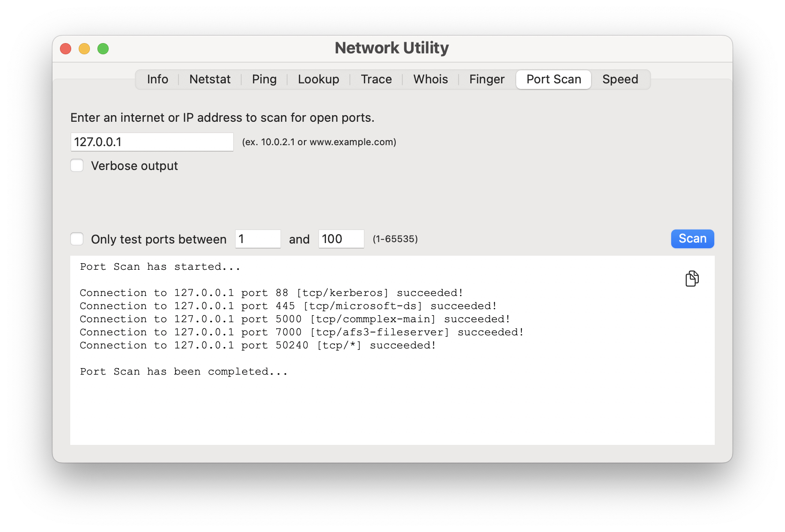Focus the ending port field showing 100
Screen dimensions: 785x532
point(341,239)
